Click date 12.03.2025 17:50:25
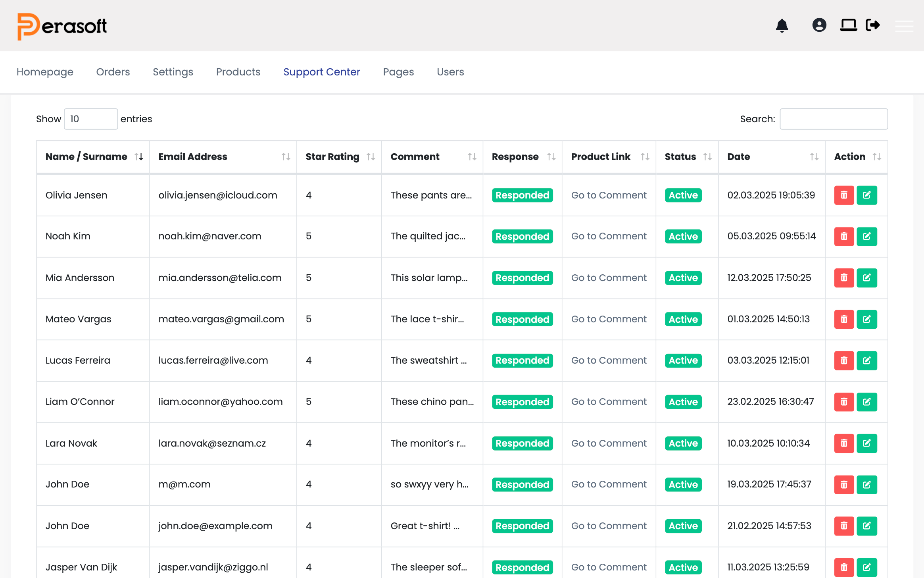Screen dimensions: 924x578 coord(769,278)
